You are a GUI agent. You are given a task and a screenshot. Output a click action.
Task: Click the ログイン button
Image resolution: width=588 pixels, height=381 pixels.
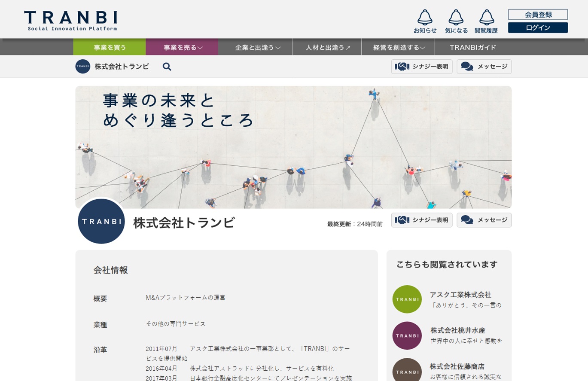[x=538, y=27]
